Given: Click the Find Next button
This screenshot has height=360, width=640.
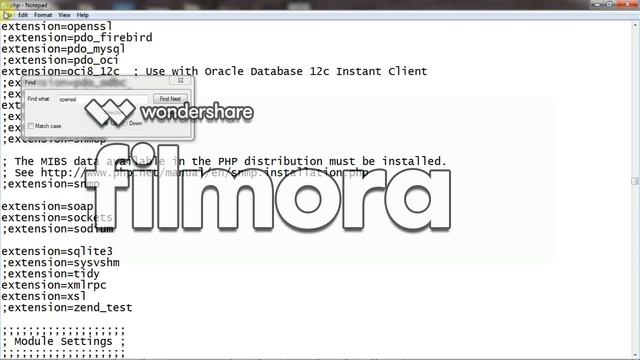Looking at the screenshot, I should pyautogui.click(x=170, y=99).
